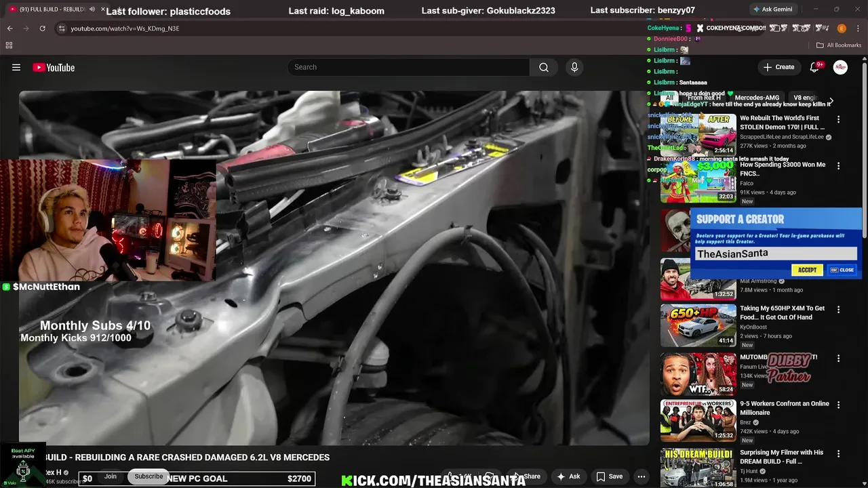The image size is (868, 488).
Task: Open All Bookmarks folder
Action: click(839, 45)
